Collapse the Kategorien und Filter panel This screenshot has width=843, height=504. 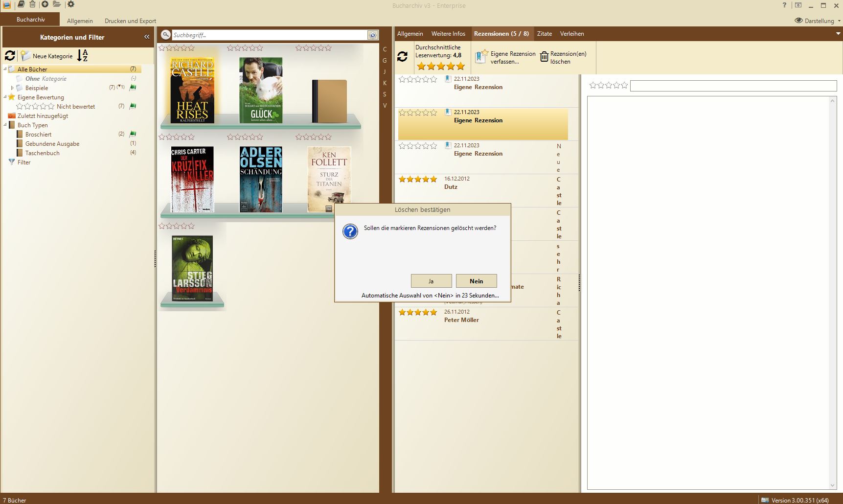tap(147, 37)
